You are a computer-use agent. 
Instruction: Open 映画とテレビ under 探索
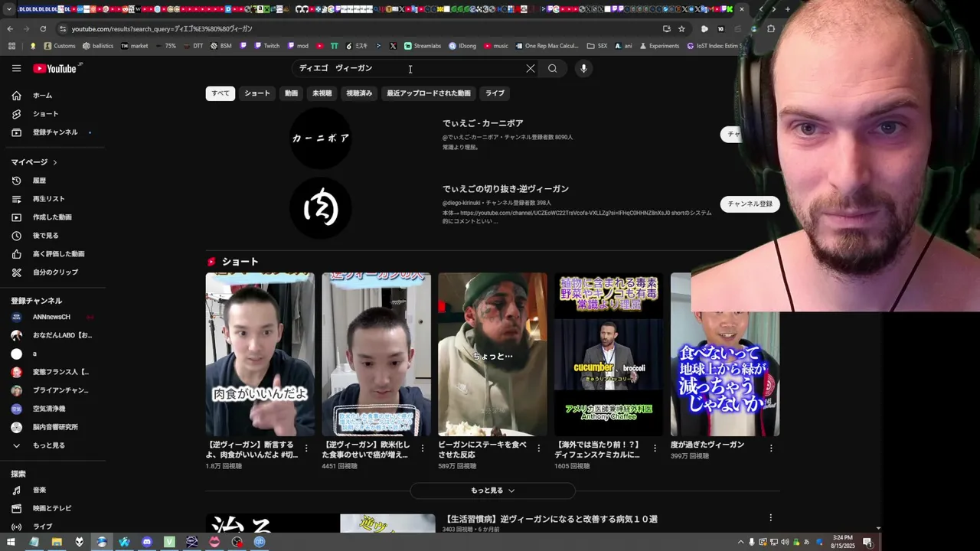53,508
